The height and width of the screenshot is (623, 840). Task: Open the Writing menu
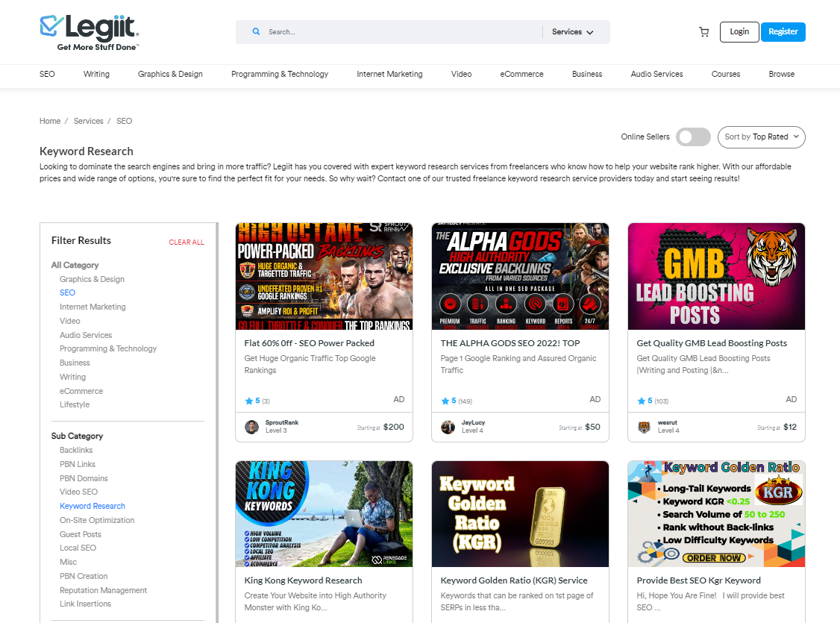click(x=96, y=74)
